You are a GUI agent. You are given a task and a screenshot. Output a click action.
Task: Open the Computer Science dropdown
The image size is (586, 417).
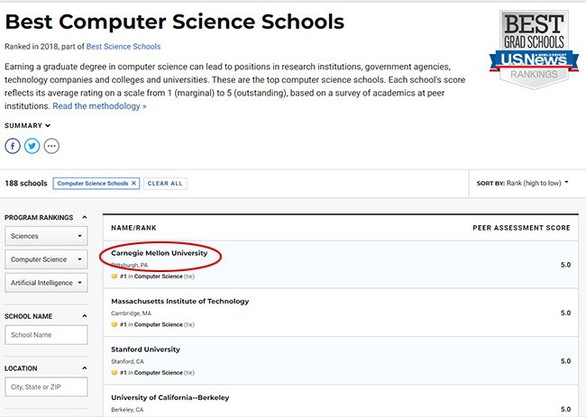46,259
